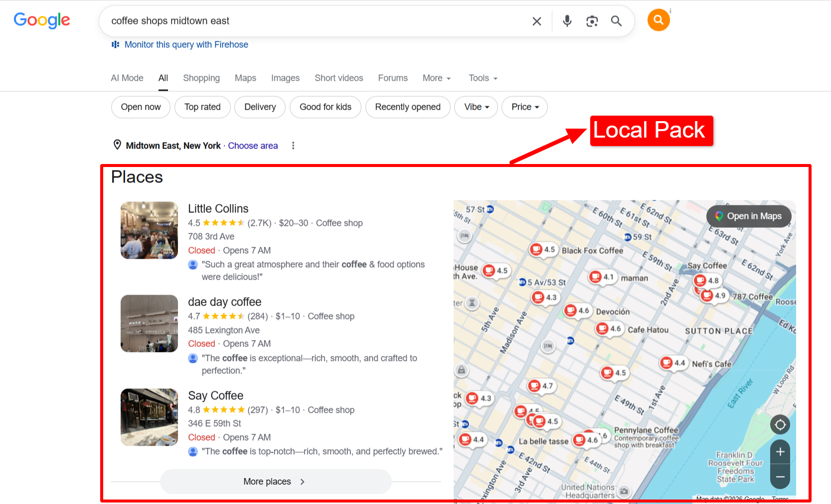Click the orange search extension icon

pos(659,20)
